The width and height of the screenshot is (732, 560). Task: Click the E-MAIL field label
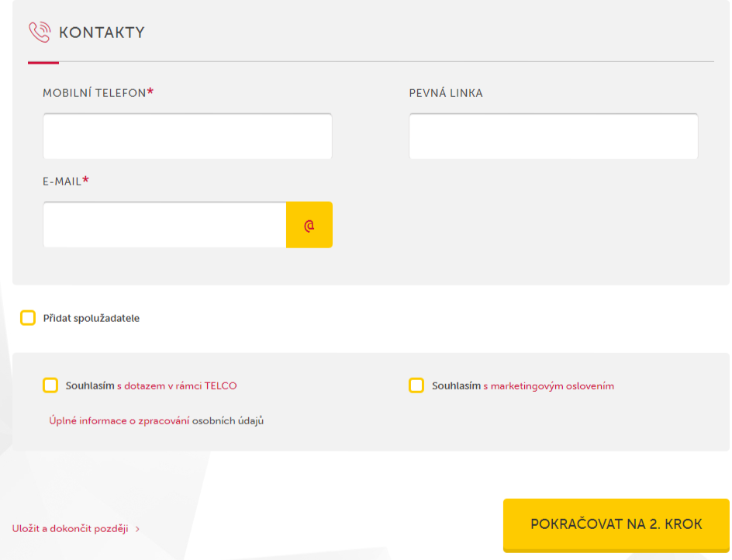[x=62, y=181]
